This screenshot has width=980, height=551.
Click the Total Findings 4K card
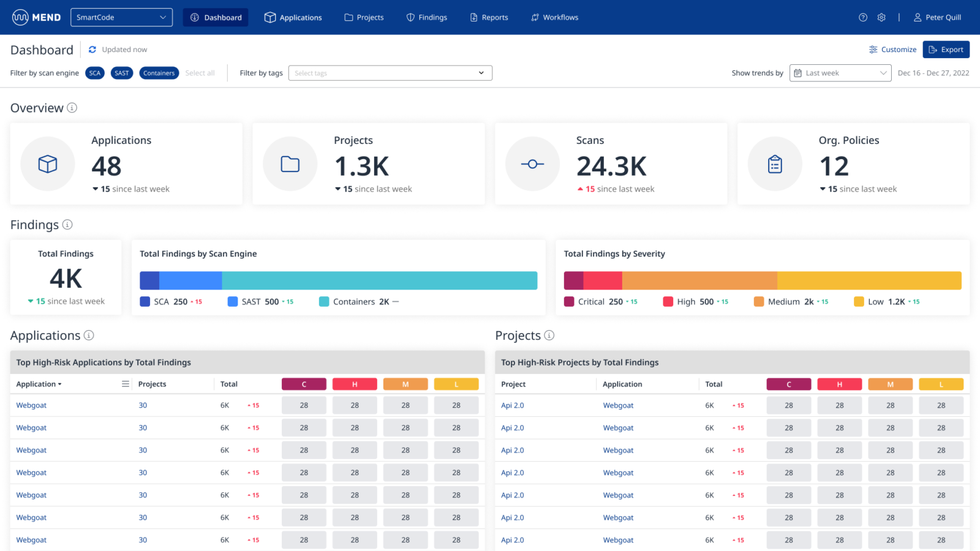pos(66,277)
